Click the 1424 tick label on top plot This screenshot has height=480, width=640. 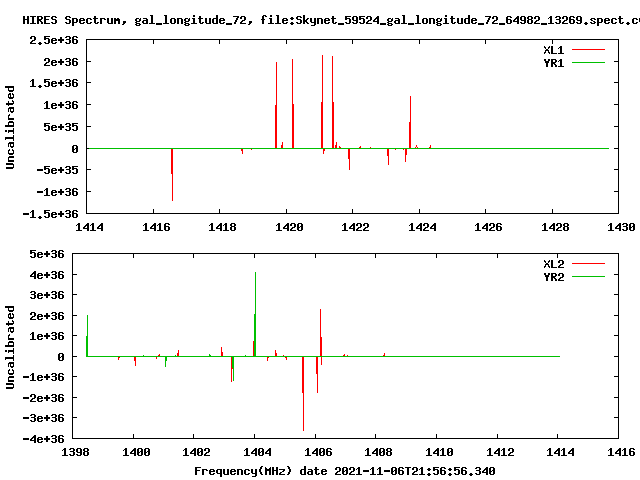tap(422, 227)
